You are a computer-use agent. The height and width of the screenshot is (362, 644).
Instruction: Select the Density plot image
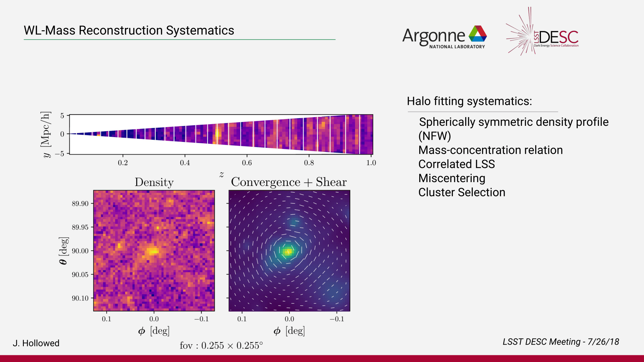[x=154, y=250]
